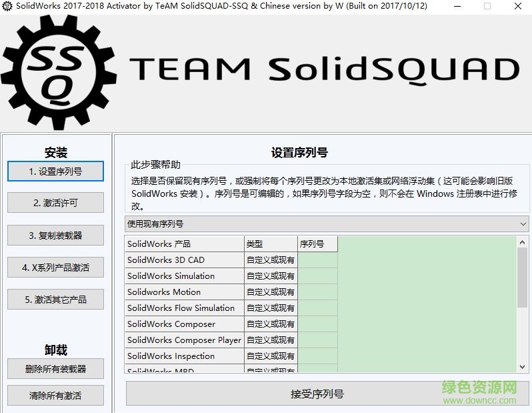Click serial number cell for SolidWorks Simulation
Image resolution: width=532 pixels, height=413 pixels.
tap(317, 276)
